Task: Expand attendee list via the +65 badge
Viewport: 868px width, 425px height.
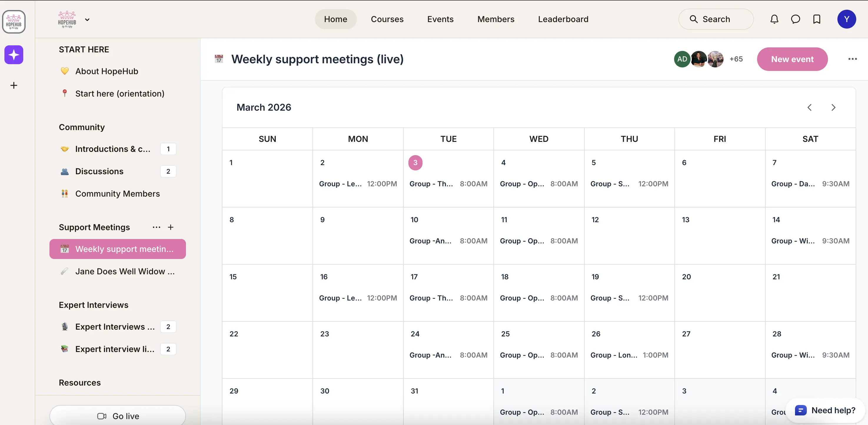Action: (x=736, y=59)
